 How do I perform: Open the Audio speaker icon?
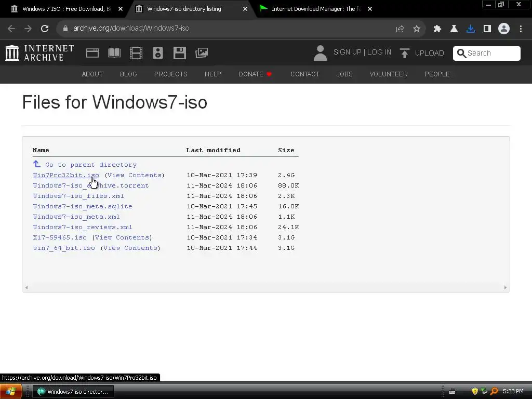pyautogui.click(x=158, y=53)
